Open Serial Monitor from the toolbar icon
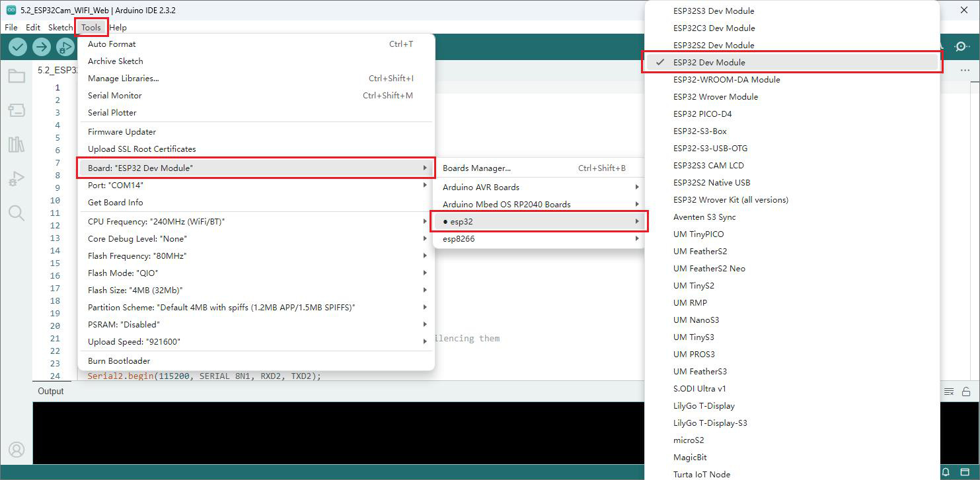The width and height of the screenshot is (980, 480). click(x=961, y=47)
